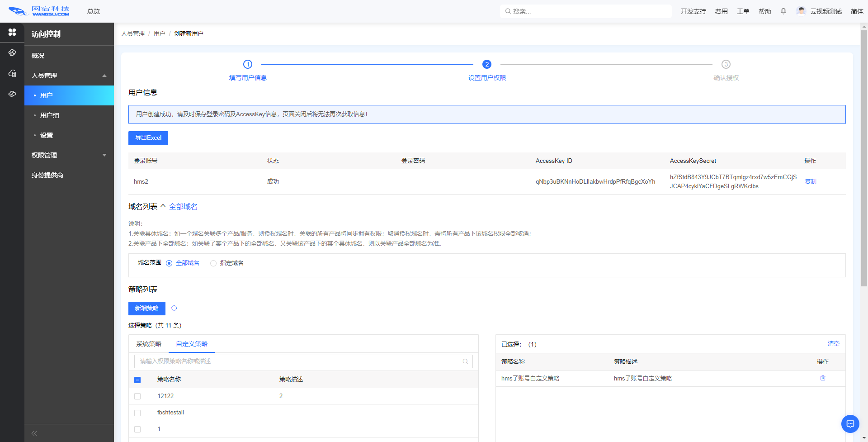The width and height of the screenshot is (868, 442).
Task: Open the 云视频测试 account menu
Action: coord(826,11)
